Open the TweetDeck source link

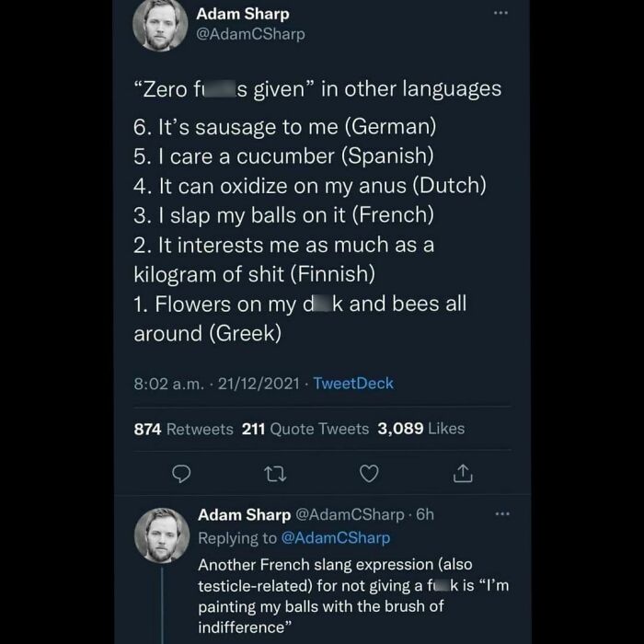click(352, 384)
